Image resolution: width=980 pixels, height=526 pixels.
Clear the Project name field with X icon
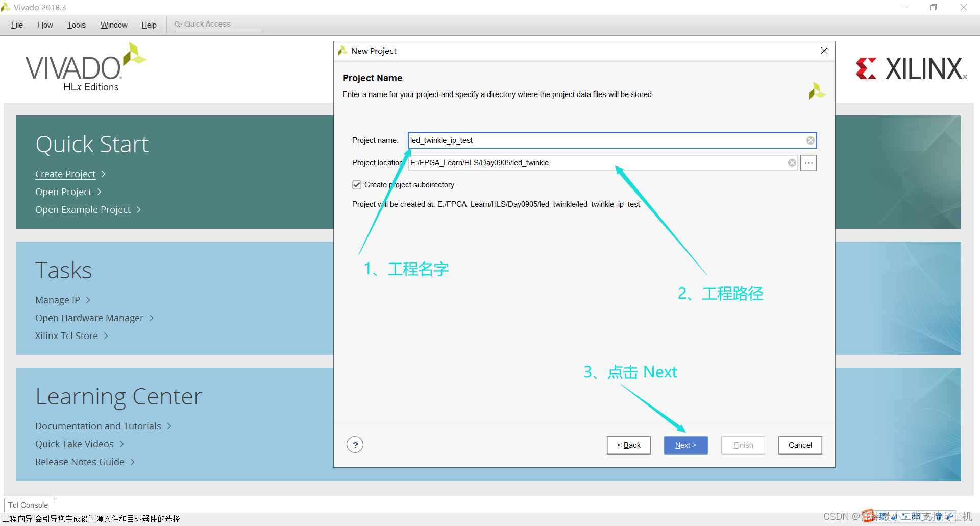click(x=811, y=140)
